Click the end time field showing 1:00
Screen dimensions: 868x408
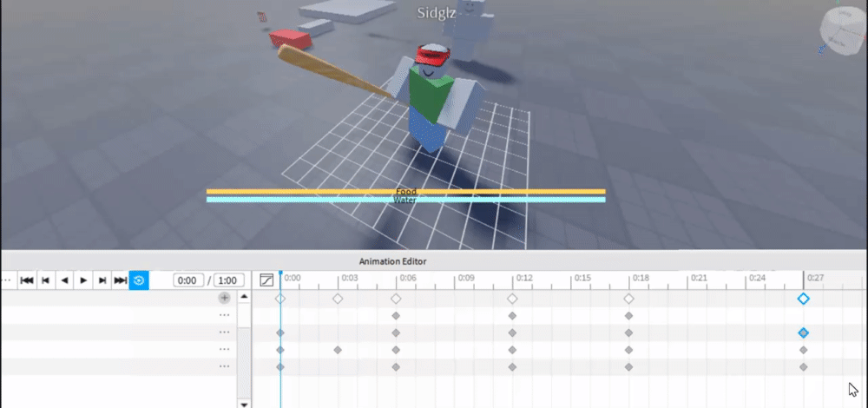pyautogui.click(x=228, y=280)
